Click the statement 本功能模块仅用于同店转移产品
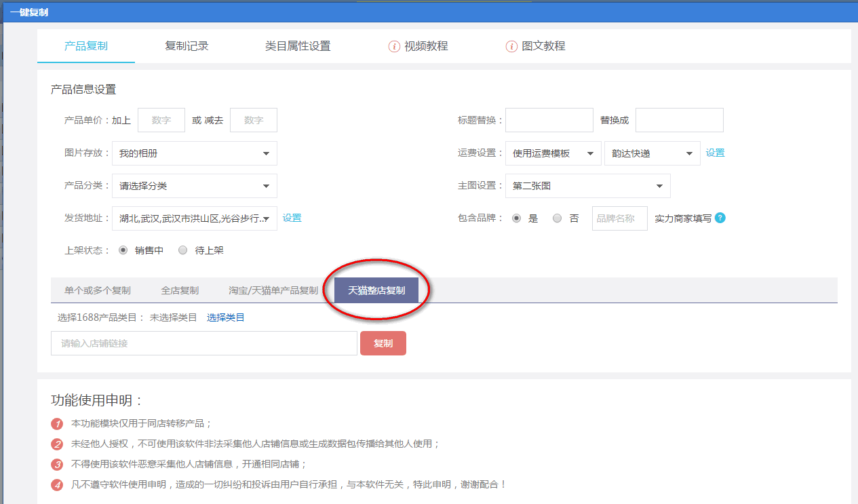Viewport: 858px width, 504px height. (142, 424)
